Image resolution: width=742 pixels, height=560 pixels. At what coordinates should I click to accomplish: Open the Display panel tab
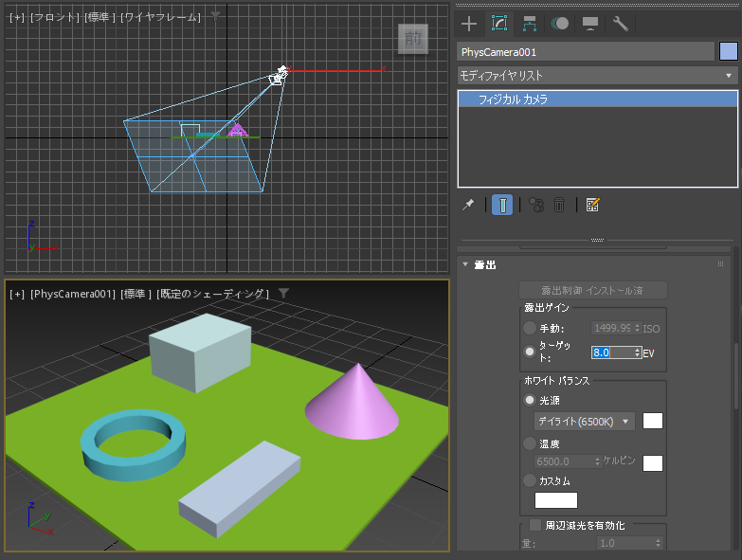point(590,24)
